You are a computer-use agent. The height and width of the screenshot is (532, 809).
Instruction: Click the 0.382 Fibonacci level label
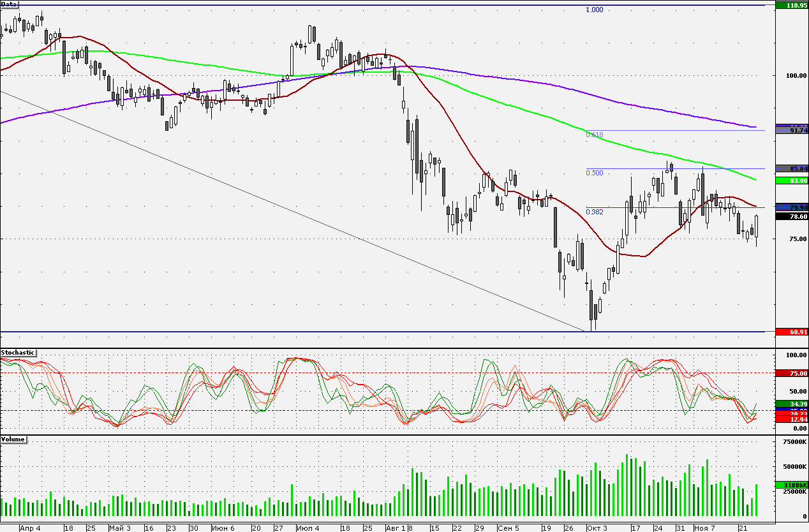tap(594, 212)
